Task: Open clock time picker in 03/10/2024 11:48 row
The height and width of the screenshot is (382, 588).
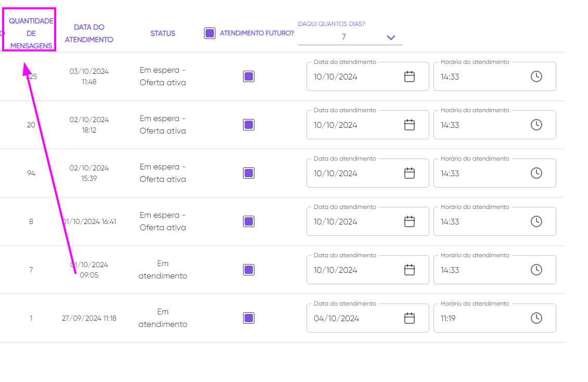Action: click(x=536, y=76)
